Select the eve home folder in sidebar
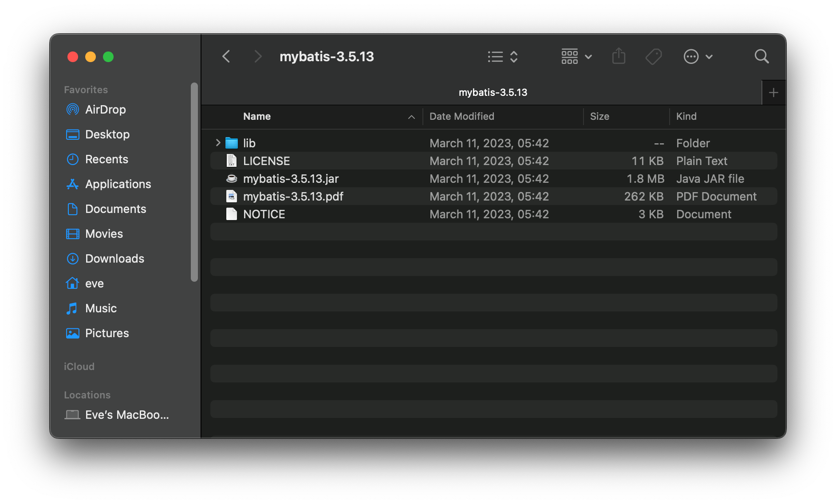 (94, 283)
